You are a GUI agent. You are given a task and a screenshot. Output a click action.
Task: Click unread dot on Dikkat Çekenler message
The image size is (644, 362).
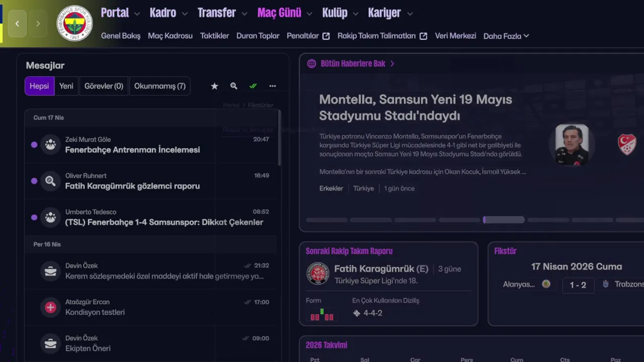[34, 217]
